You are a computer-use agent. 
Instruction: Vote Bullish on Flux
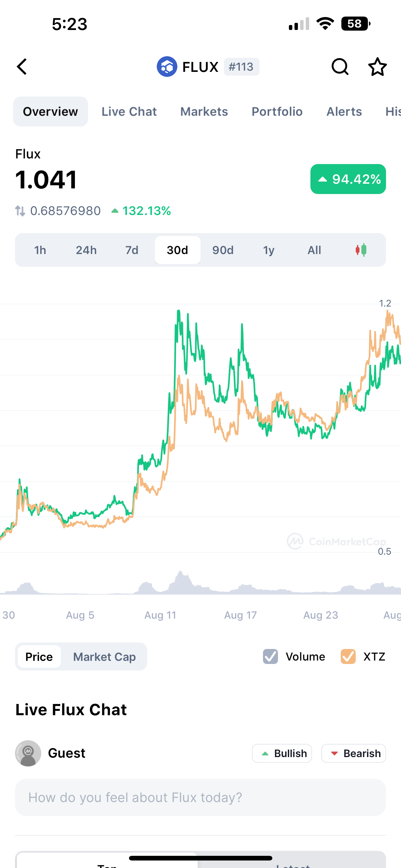[282, 753]
